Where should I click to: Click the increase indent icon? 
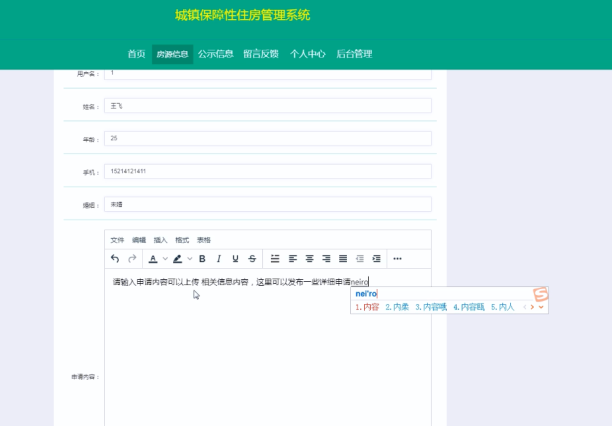pos(376,259)
